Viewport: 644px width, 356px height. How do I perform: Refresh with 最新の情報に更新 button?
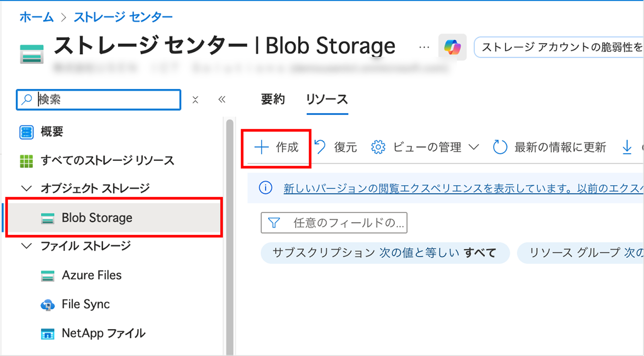pos(550,148)
